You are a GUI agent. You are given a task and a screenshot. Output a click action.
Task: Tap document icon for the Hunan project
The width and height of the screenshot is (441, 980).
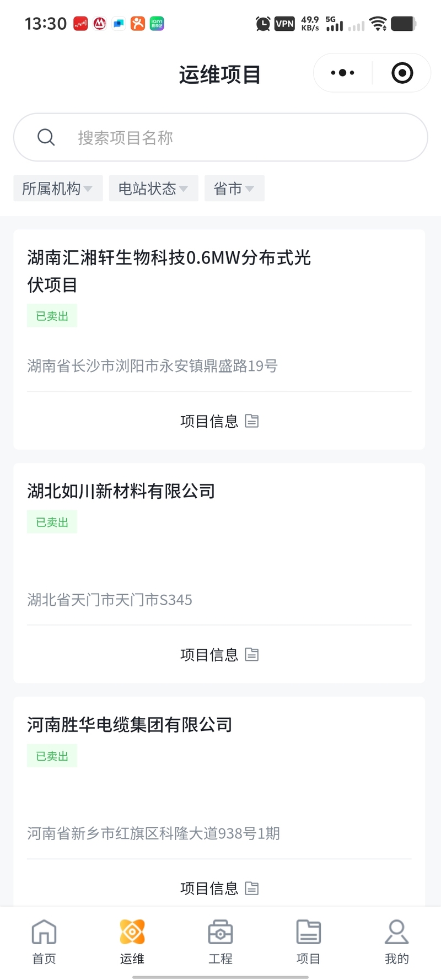[x=252, y=421]
